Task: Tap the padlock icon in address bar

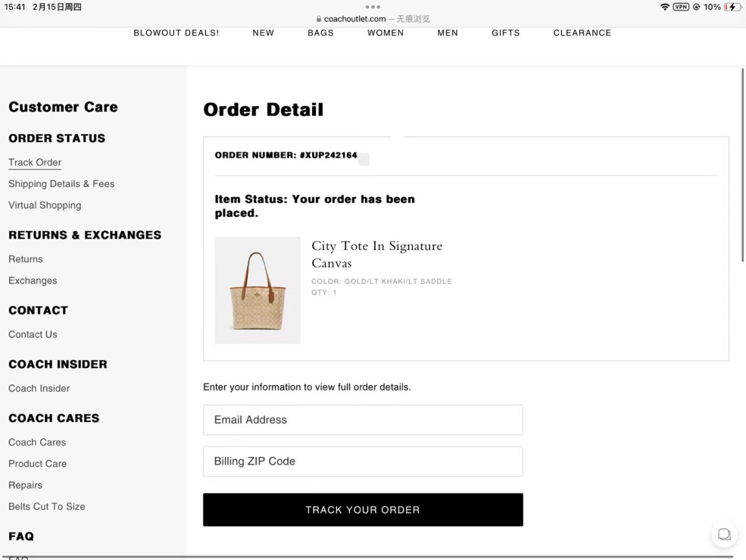Action: pos(319,19)
